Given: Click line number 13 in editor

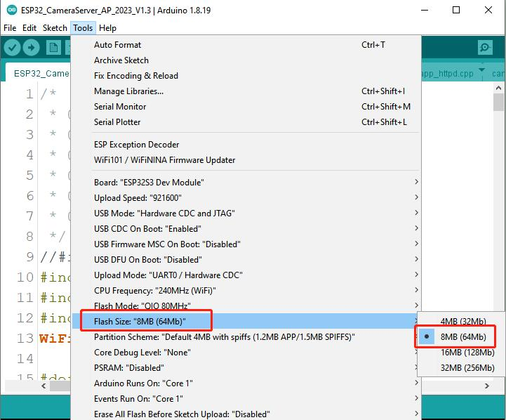Looking at the screenshot, I should coord(25,339).
